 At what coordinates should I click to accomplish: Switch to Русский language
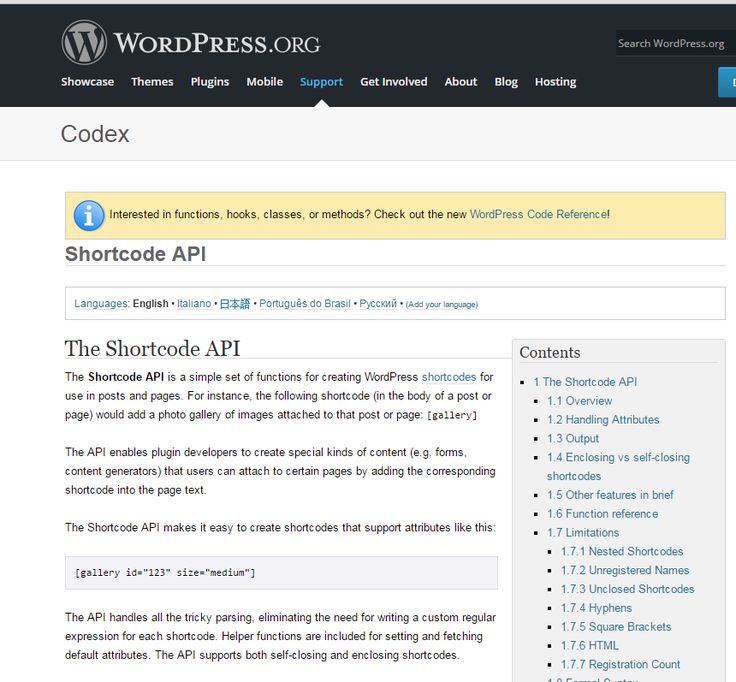point(378,304)
